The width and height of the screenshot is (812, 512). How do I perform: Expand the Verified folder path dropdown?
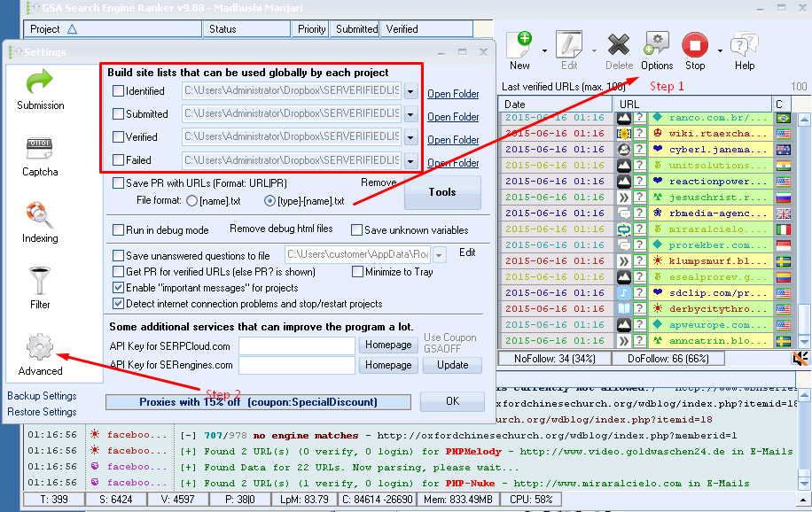(x=410, y=137)
